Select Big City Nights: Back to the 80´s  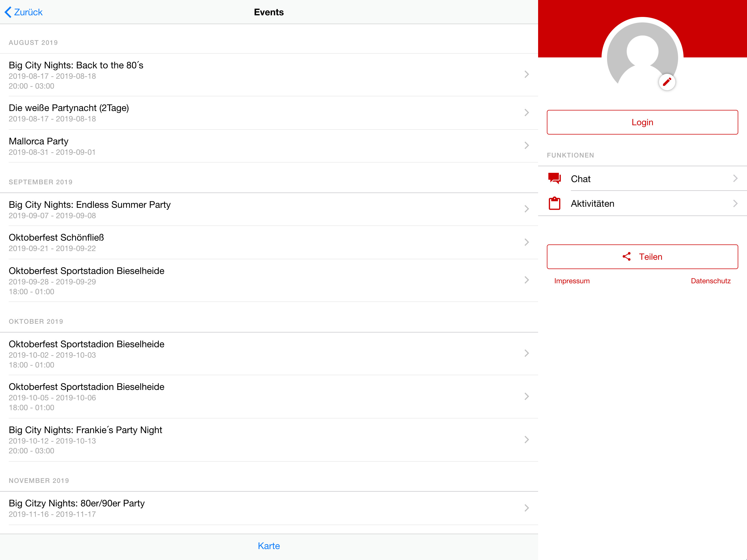[x=269, y=75]
